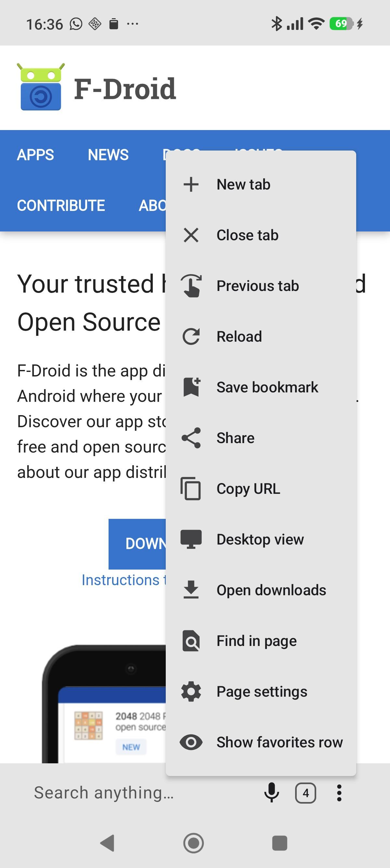The width and height of the screenshot is (390, 868).
Task: Focus the Search anything address field
Action: (135, 793)
